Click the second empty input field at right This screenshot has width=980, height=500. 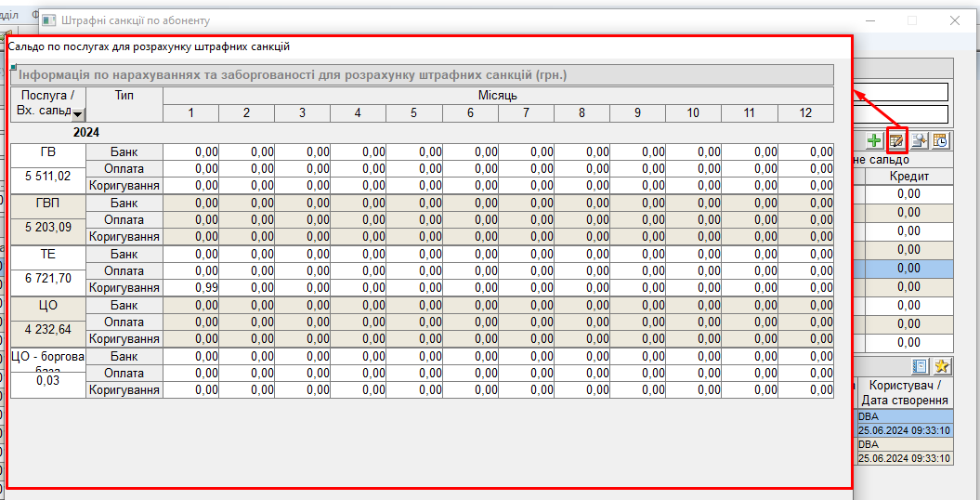[x=903, y=114]
